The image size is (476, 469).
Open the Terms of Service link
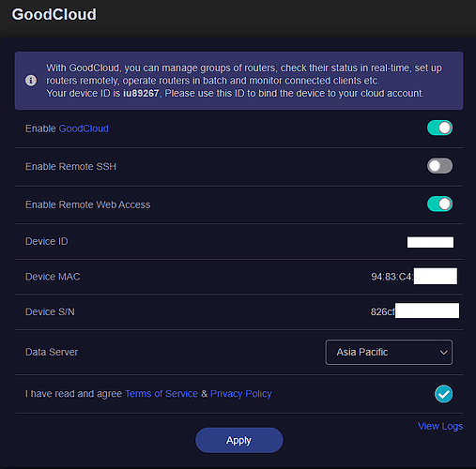pyautogui.click(x=161, y=394)
